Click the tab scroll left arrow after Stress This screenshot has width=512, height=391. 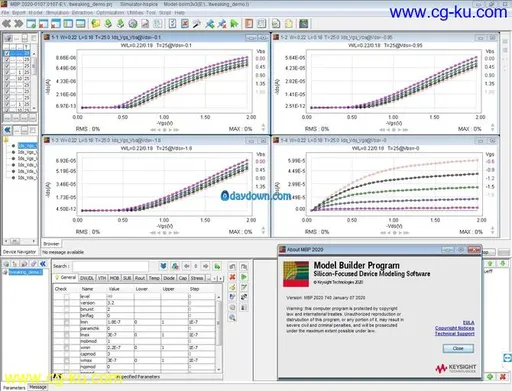(215, 278)
